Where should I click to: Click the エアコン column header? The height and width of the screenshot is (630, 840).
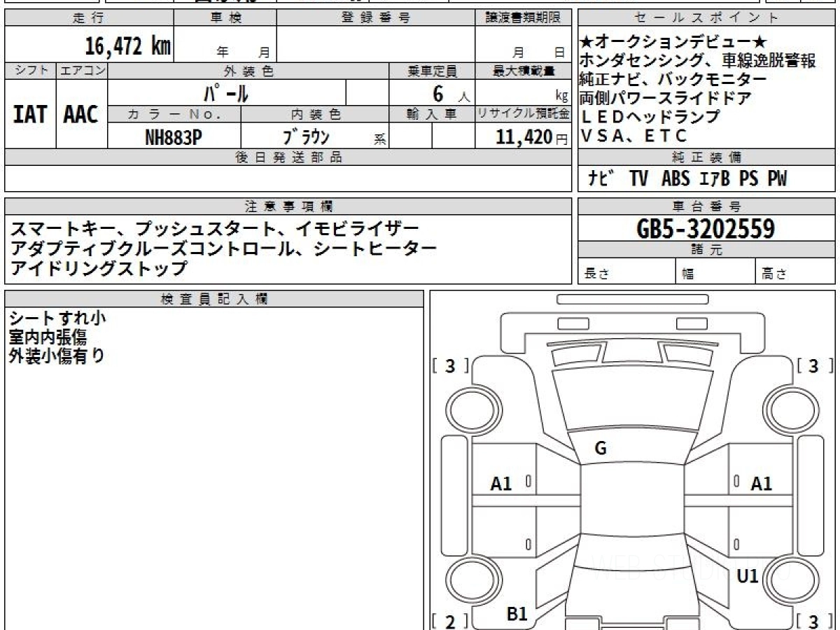coord(82,71)
